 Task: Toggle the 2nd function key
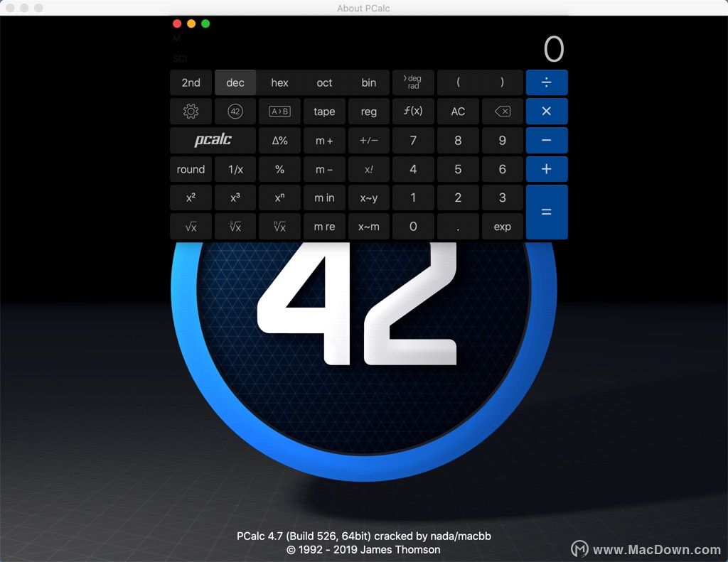click(191, 82)
